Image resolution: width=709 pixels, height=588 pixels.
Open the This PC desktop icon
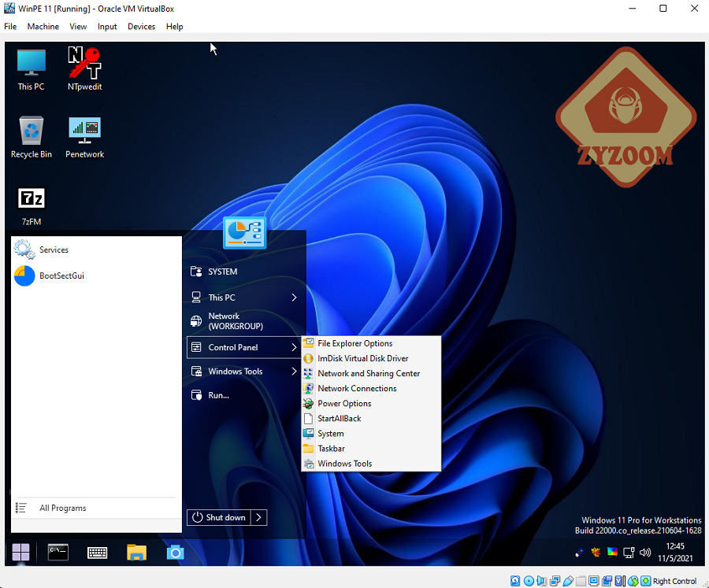coord(32,69)
